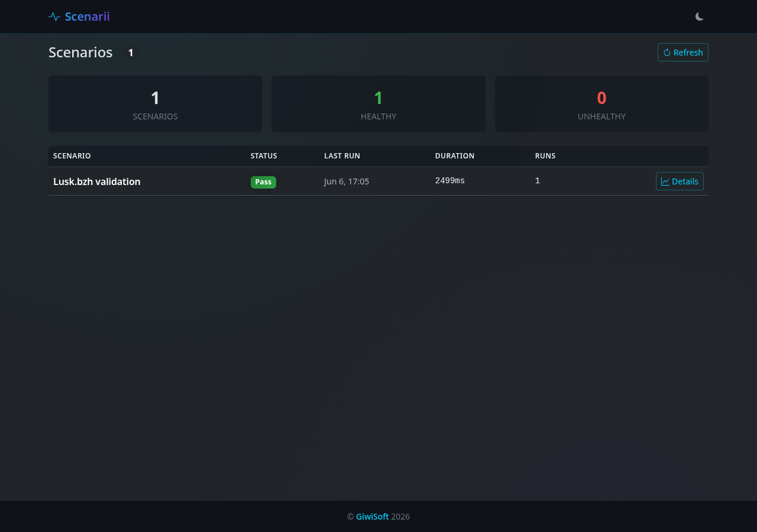Viewport: 757px width, 532px height.
Task: Click the Duration column header
Action: [455, 156]
